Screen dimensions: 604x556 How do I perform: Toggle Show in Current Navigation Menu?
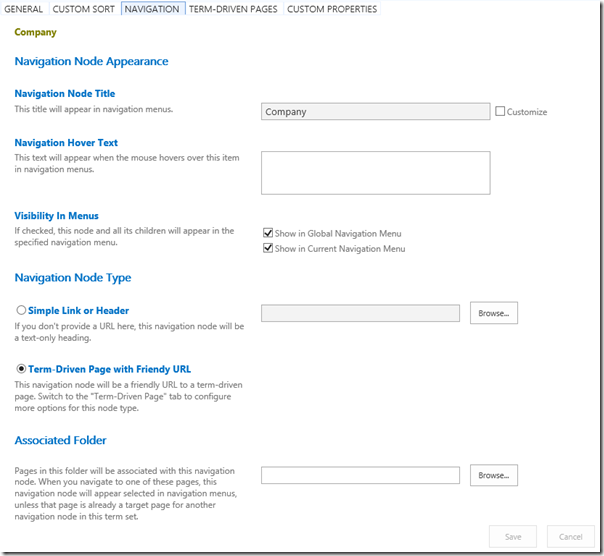click(x=267, y=248)
